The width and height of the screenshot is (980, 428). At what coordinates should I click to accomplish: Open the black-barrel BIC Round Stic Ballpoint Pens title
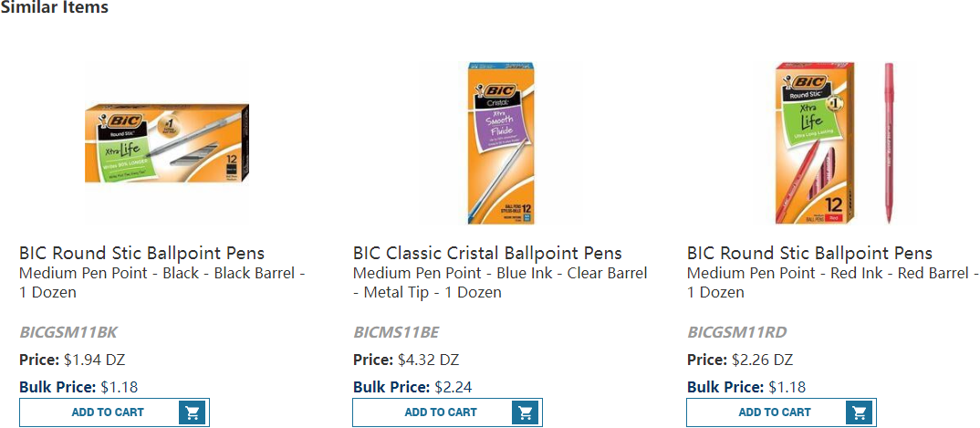pos(141,253)
